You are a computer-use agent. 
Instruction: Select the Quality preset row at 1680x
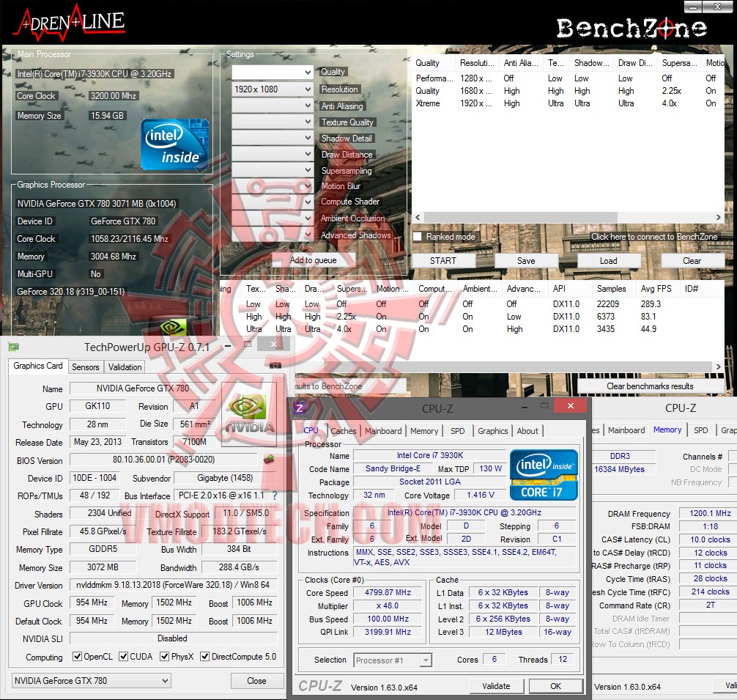568,91
